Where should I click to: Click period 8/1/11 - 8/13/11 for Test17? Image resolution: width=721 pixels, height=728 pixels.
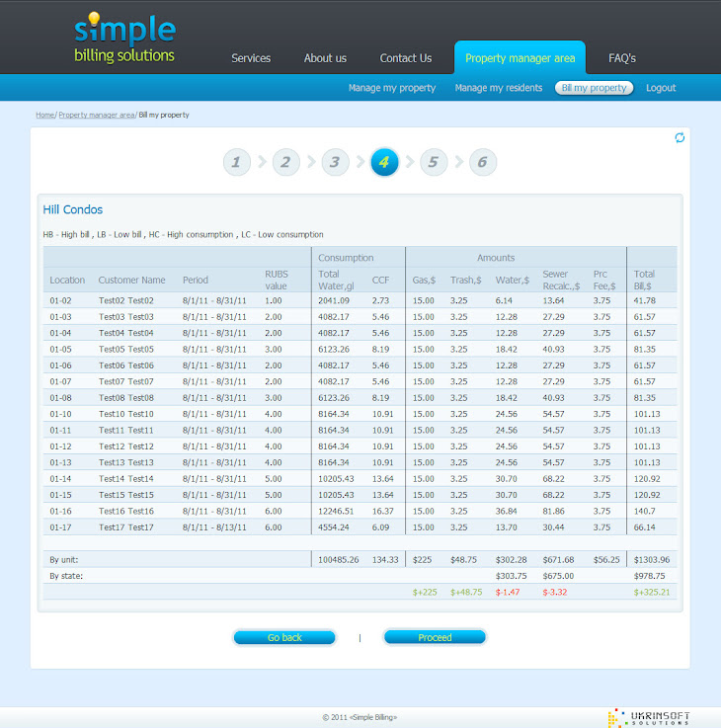[x=214, y=527]
